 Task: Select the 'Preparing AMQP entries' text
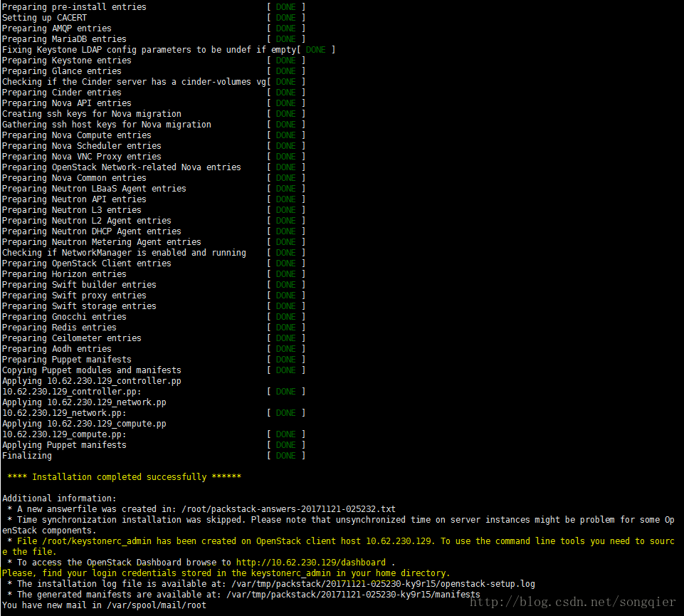pyautogui.click(x=57, y=28)
